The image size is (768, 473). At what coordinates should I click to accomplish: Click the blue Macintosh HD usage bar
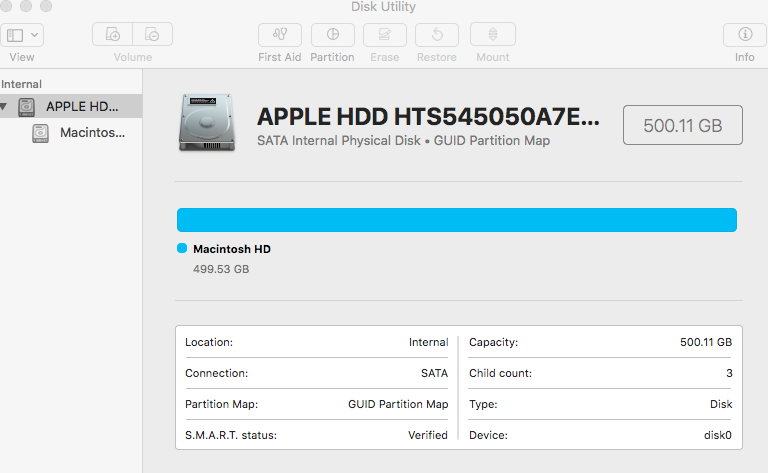click(456, 220)
